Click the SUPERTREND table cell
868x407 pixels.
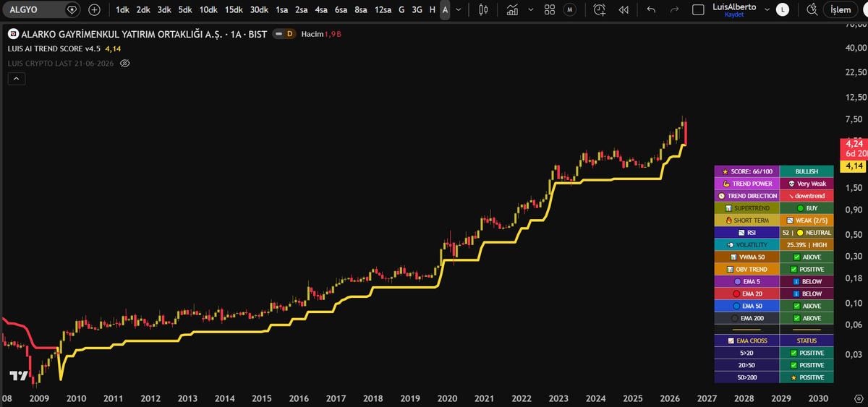(746, 208)
